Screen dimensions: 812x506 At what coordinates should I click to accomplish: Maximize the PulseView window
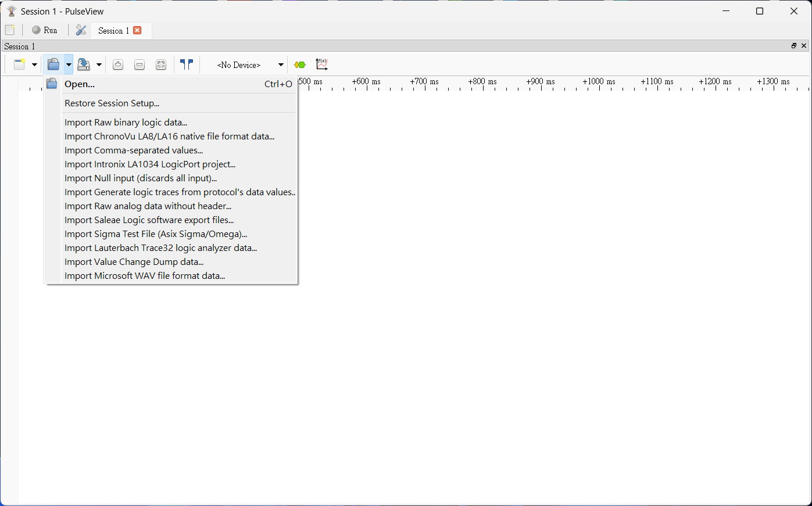click(760, 11)
